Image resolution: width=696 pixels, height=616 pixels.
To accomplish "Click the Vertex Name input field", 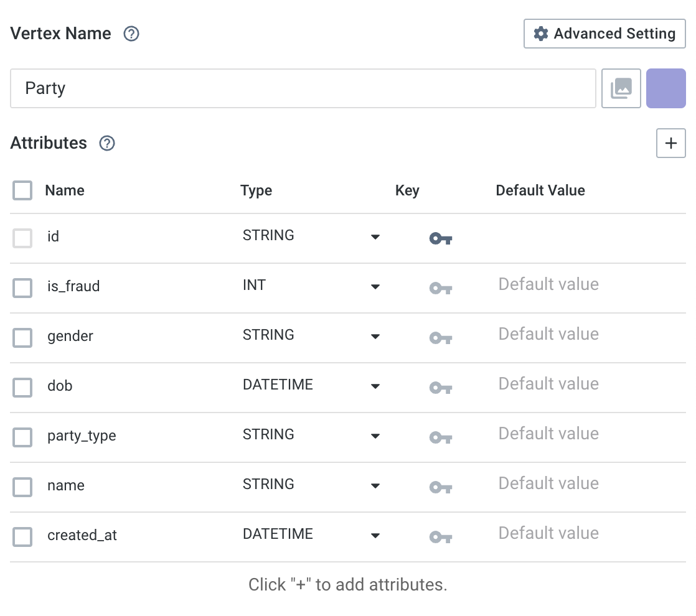I will pos(303,88).
